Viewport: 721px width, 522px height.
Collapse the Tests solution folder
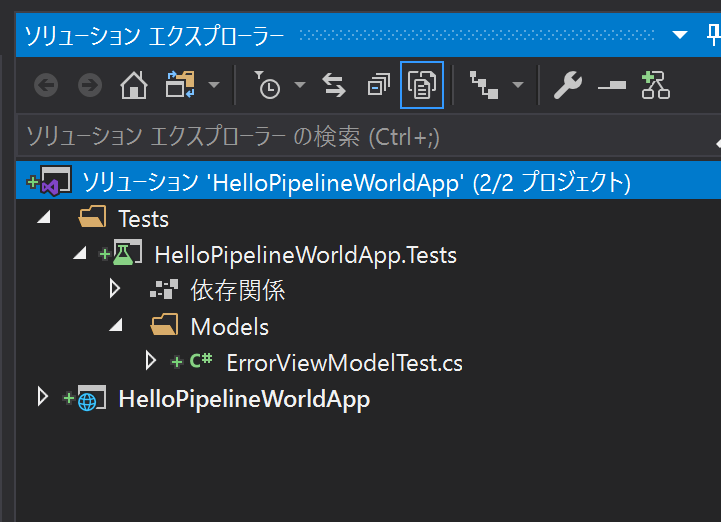coord(43,219)
